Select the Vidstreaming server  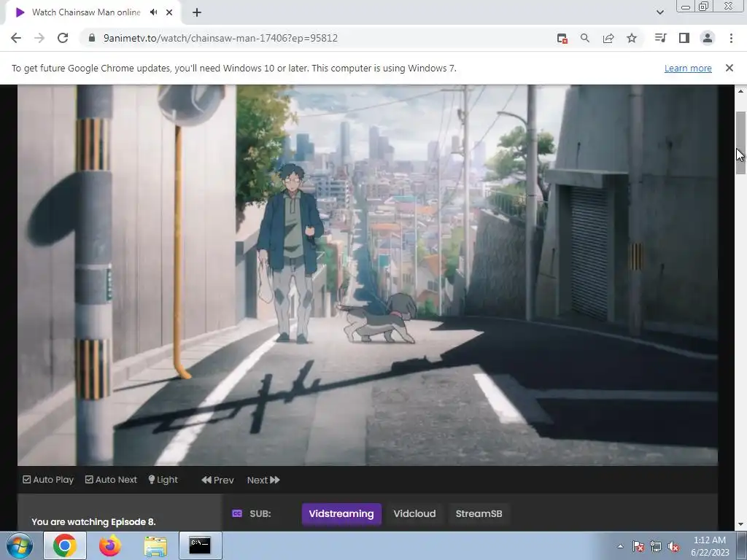tap(341, 514)
